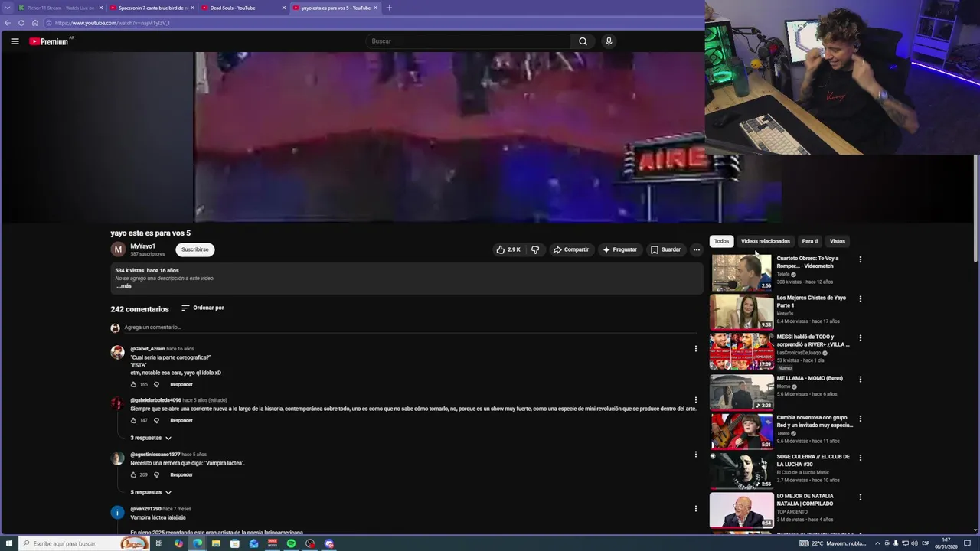Open options for ME LLAMA - MOMO video
The height and width of the screenshot is (551, 980).
pos(860,379)
